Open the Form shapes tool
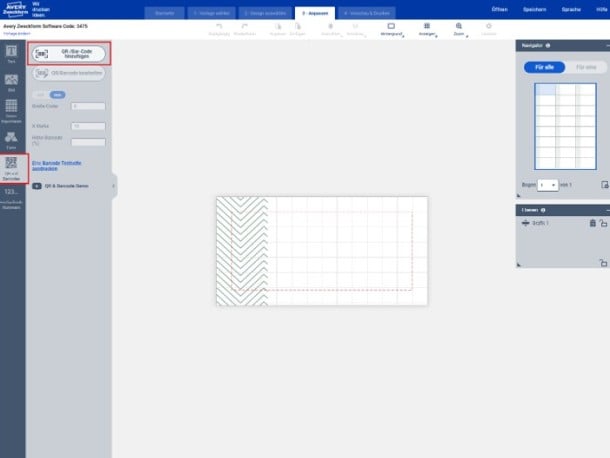Viewport: 610px width, 458px height. [11, 140]
